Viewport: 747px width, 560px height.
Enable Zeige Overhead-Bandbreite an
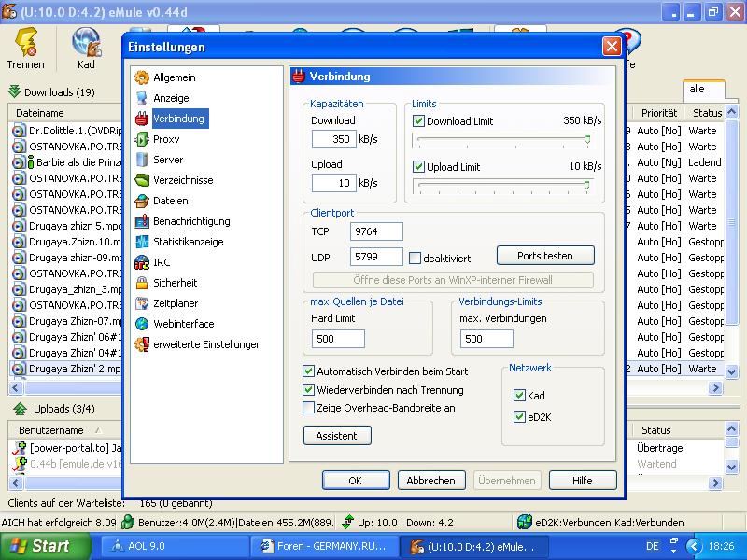tap(309, 408)
